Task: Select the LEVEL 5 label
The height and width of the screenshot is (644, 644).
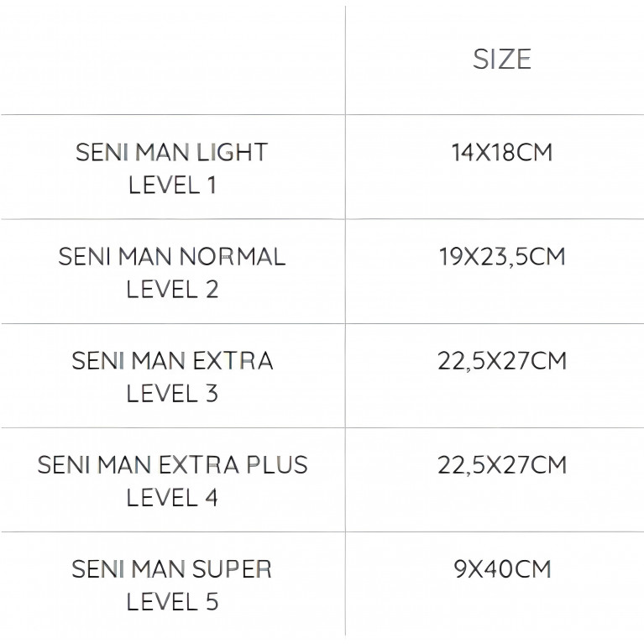Action: click(172, 601)
